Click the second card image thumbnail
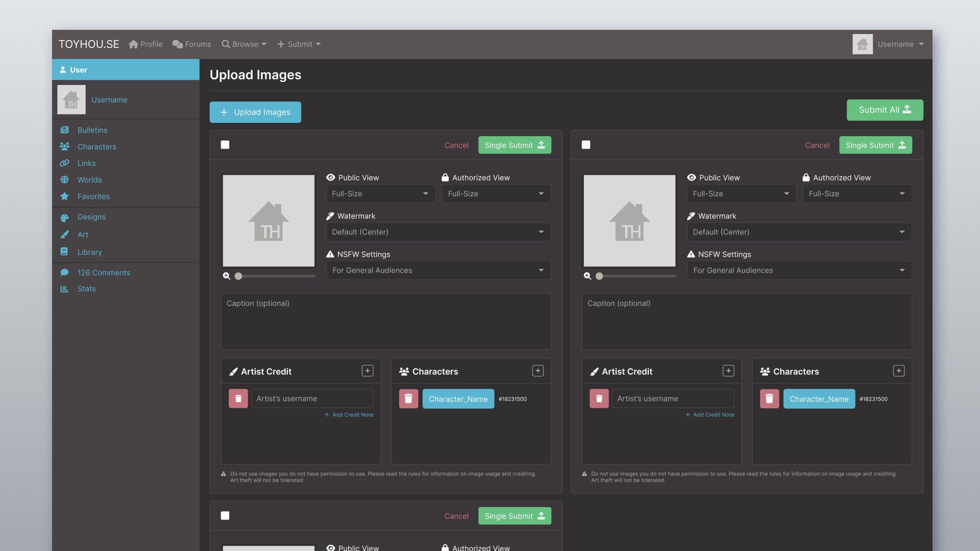The image size is (980, 551). point(630,221)
